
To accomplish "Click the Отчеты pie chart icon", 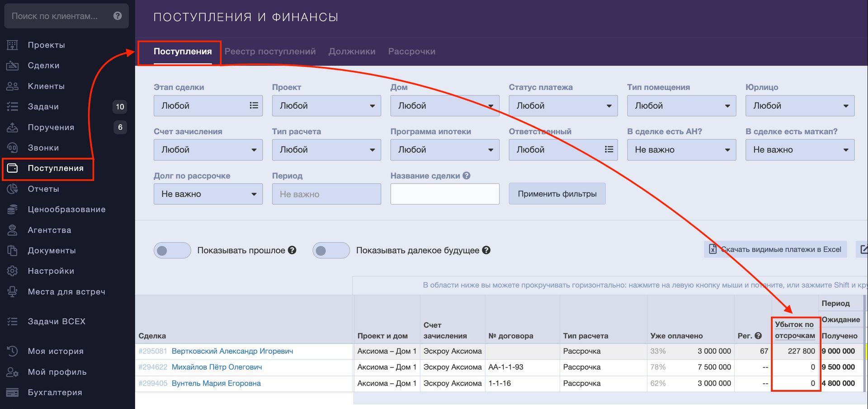I will click(x=12, y=189).
